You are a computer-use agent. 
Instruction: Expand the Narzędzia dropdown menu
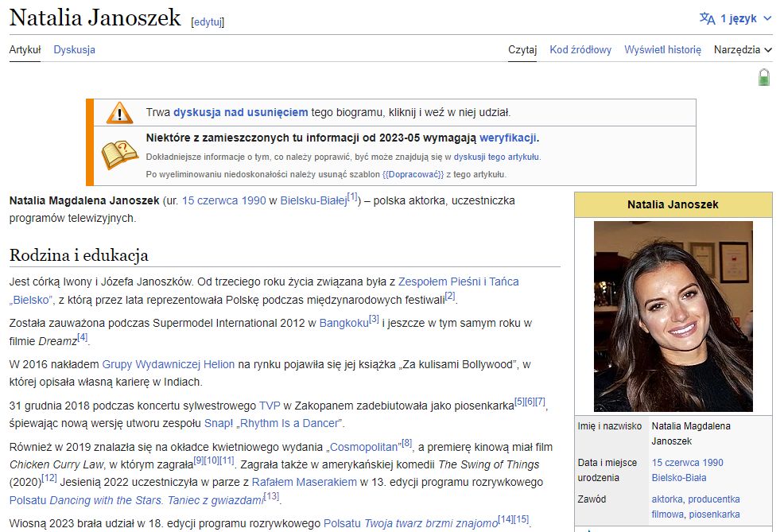(741, 49)
